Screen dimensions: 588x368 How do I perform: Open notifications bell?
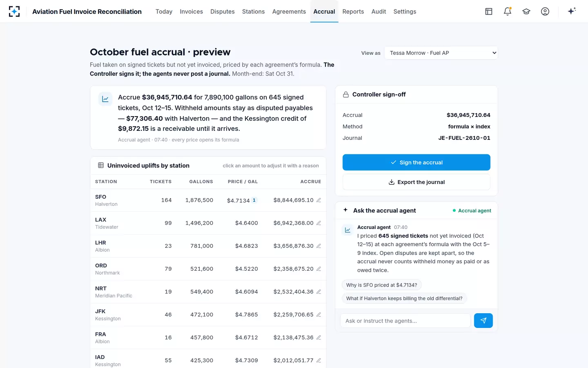pyautogui.click(x=508, y=11)
